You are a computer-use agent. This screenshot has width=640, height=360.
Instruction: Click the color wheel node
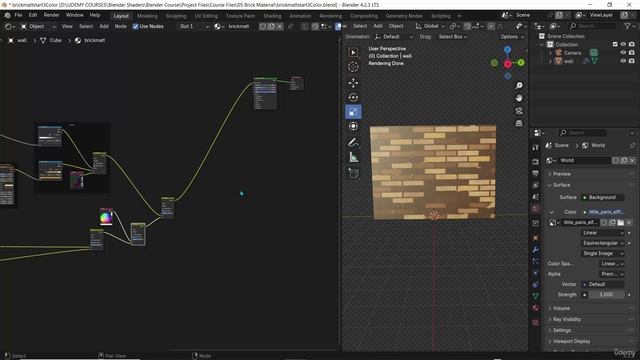pos(106,217)
